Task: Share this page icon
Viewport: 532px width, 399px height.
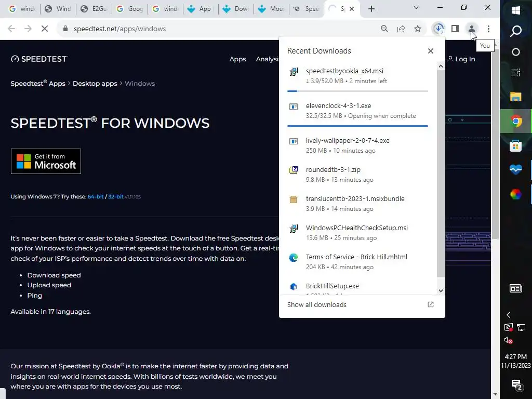Action: tap(401, 29)
